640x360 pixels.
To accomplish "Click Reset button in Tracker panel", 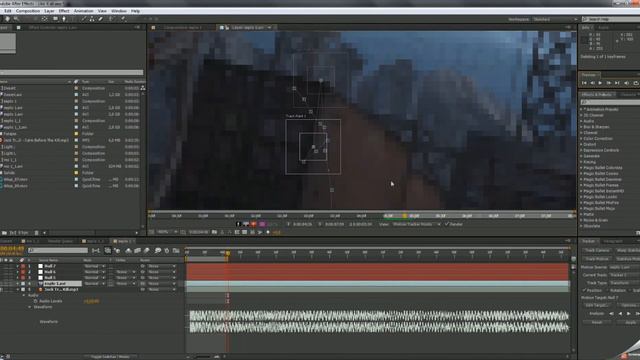I will click(x=598, y=322).
